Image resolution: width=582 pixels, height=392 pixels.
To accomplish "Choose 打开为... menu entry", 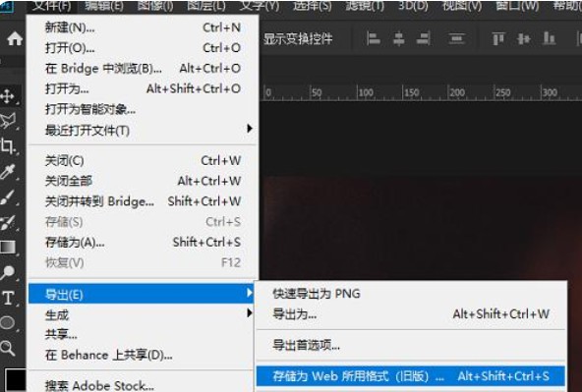I will pos(143,88).
